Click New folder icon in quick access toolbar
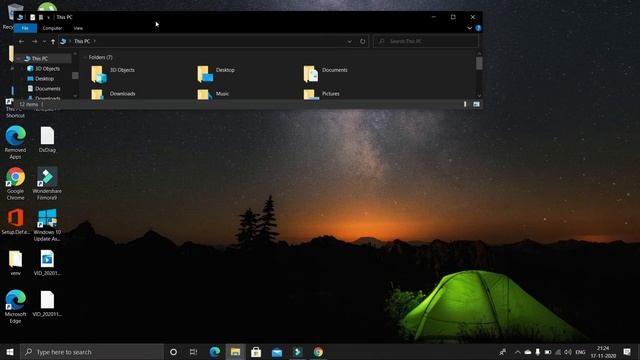This screenshot has height=360, width=640. coord(41,17)
